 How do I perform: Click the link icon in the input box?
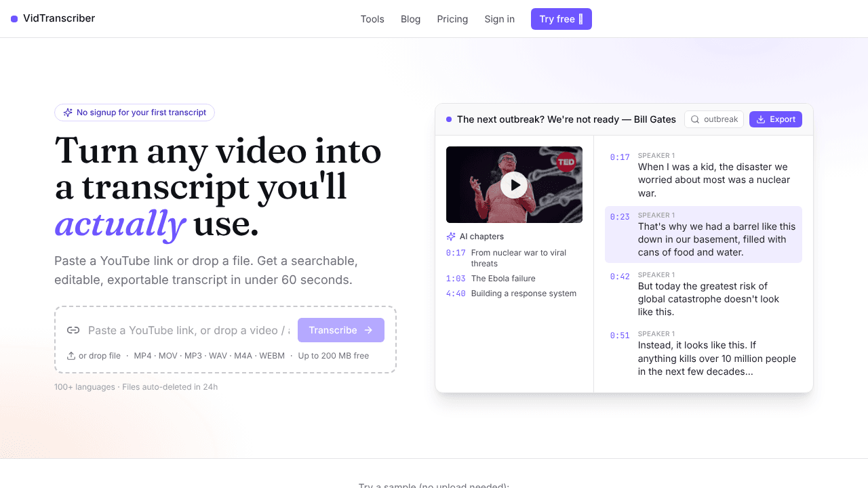[x=73, y=330]
